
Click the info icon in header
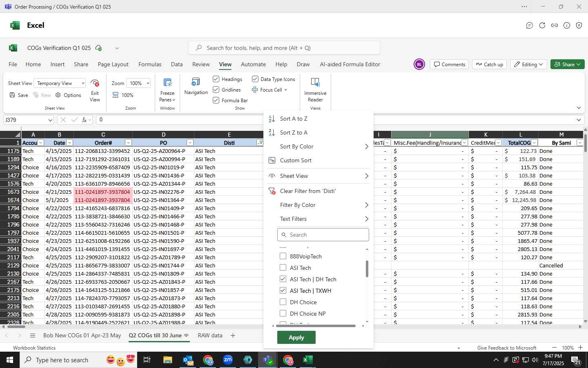click(x=567, y=25)
